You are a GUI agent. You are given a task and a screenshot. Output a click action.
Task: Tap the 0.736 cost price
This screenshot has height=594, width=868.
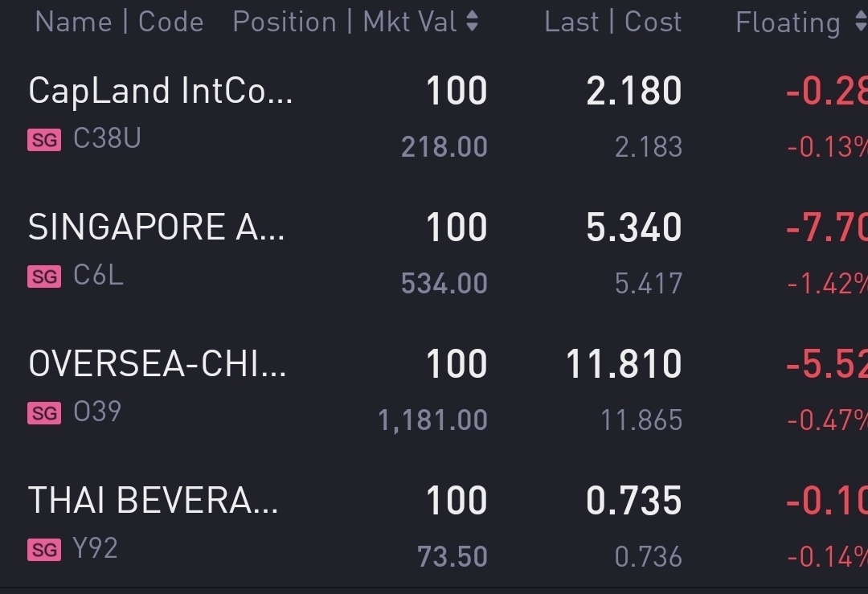[648, 556]
